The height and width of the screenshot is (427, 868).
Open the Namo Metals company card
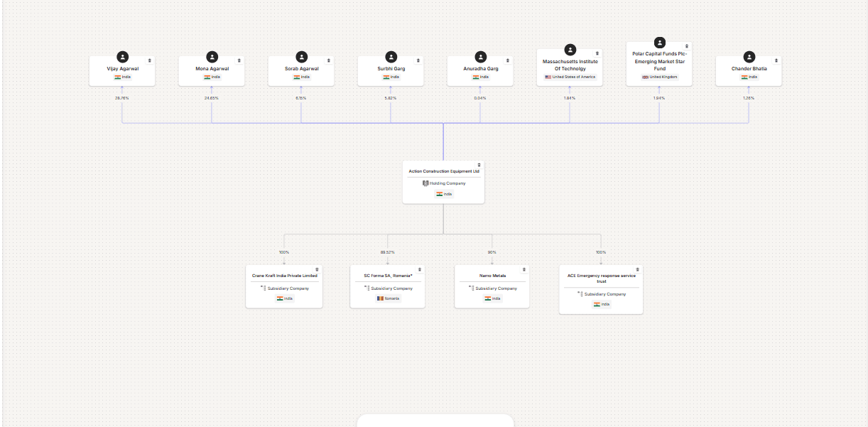click(x=492, y=286)
